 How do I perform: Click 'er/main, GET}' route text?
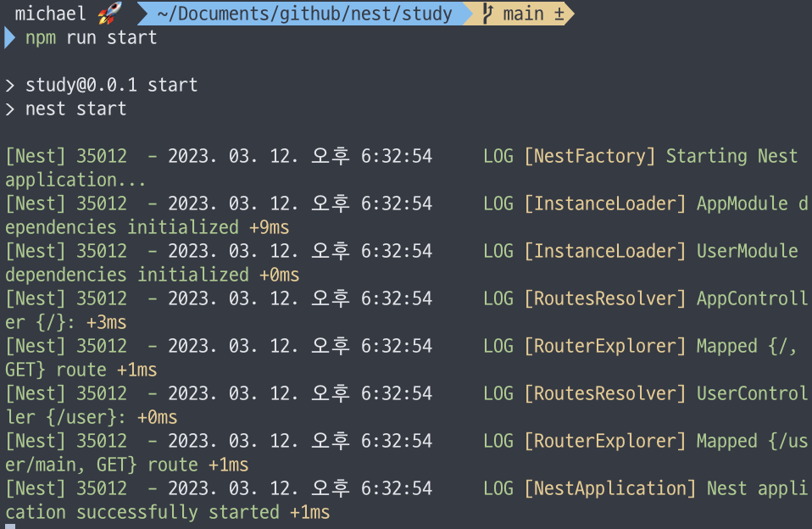coord(71,465)
